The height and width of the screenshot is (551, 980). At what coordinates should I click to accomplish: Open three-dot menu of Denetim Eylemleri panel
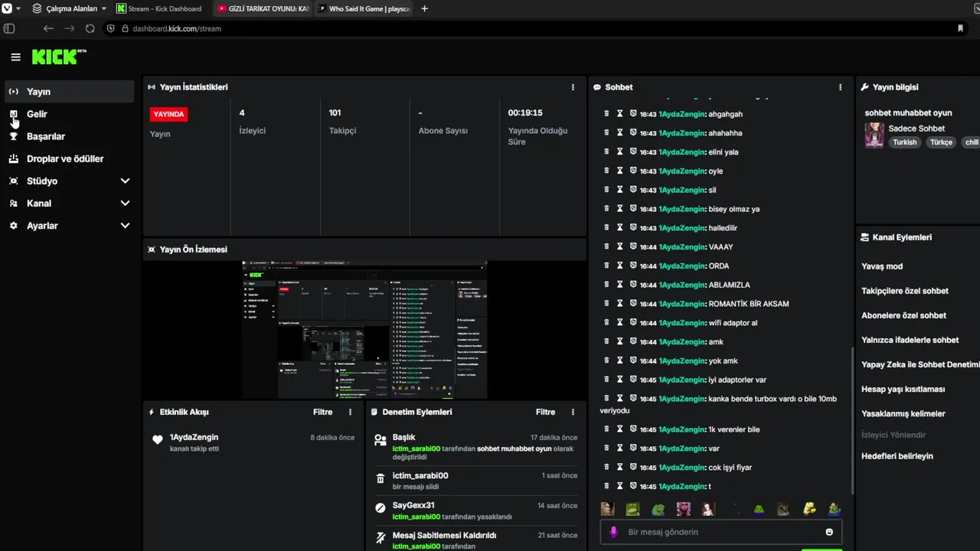573,412
